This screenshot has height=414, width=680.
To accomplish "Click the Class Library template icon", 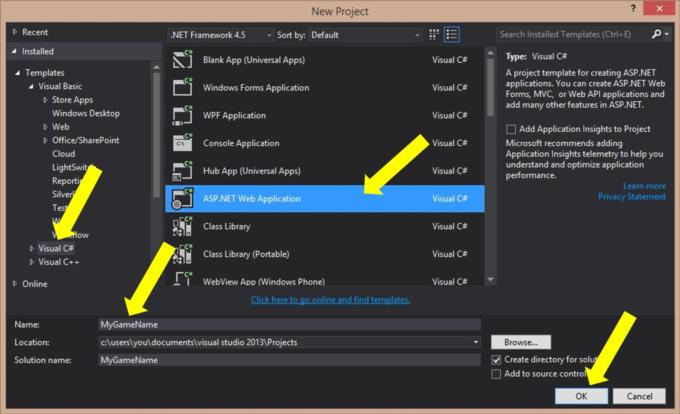I will (183, 226).
